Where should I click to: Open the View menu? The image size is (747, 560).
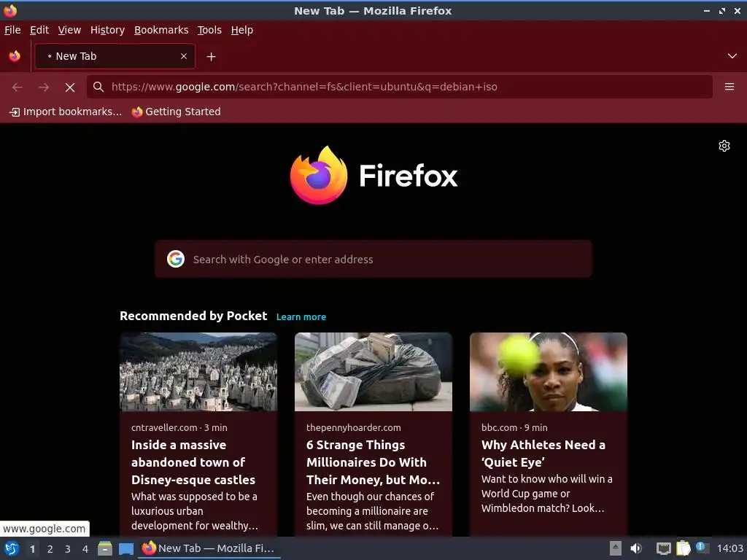tap(69, 30)
